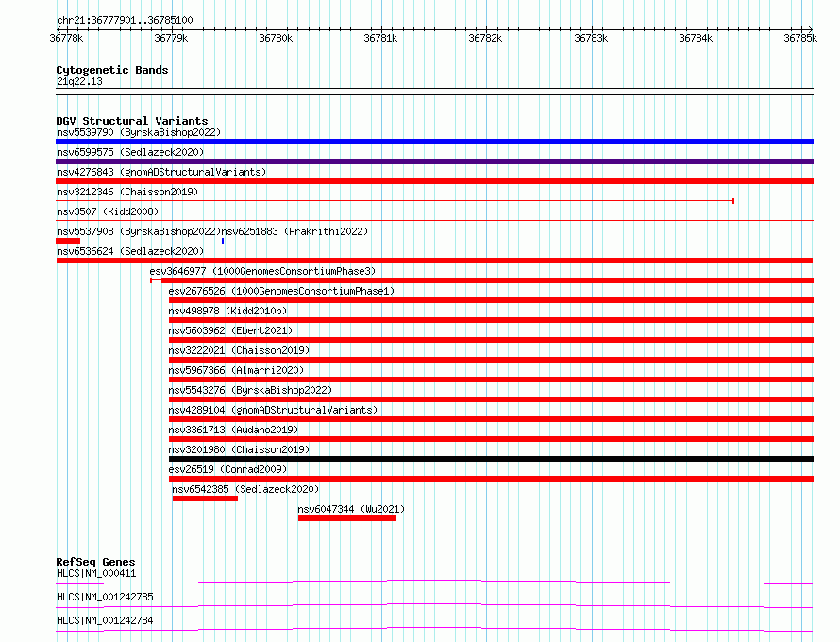Click the nsv5539790 (ByrskaBishop2022) variant label
This screenshot has height=642, width=840.
(x=139, y=132)
